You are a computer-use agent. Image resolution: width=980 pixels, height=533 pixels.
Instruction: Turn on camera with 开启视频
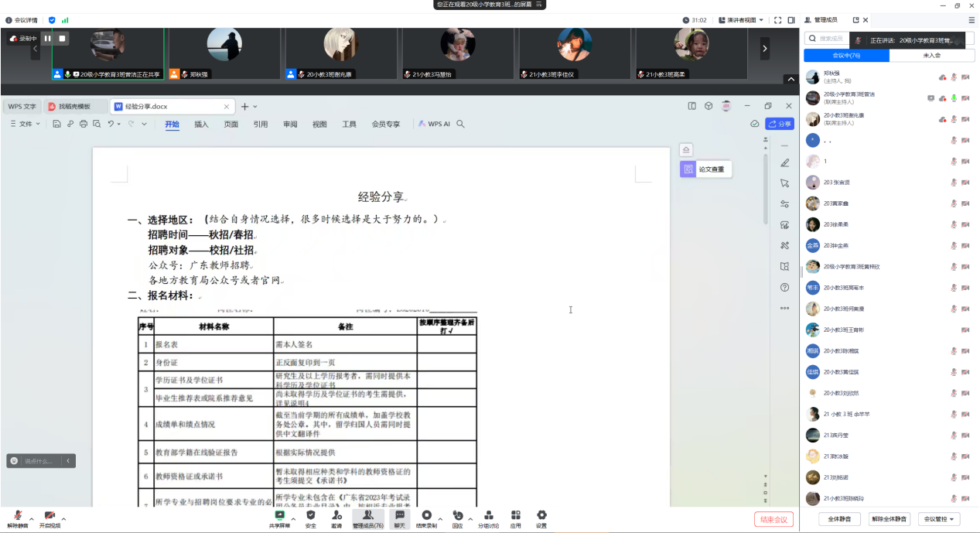[x=50, y=517]
